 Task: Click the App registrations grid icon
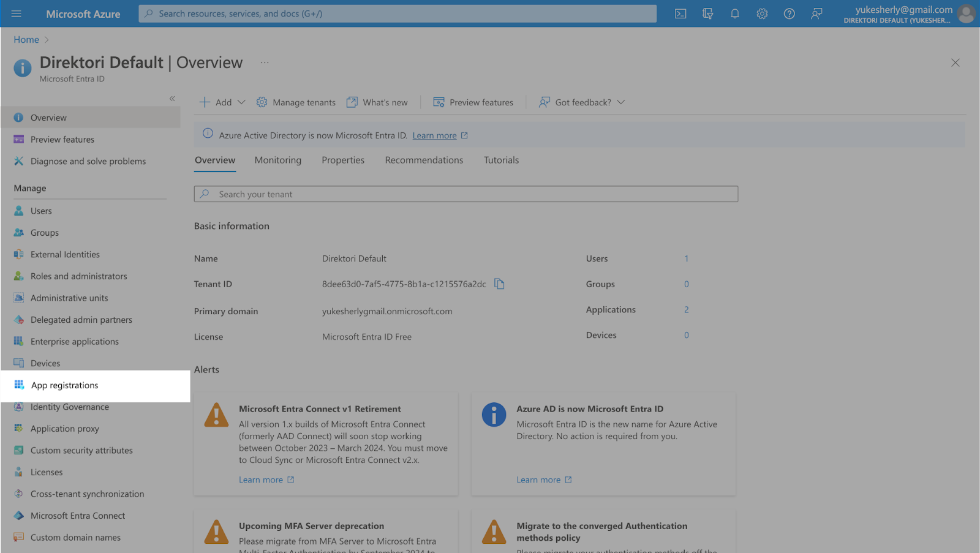[19, 385]
